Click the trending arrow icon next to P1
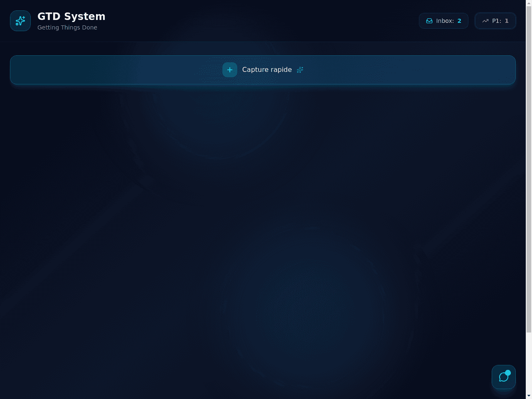 coord(485,21)
